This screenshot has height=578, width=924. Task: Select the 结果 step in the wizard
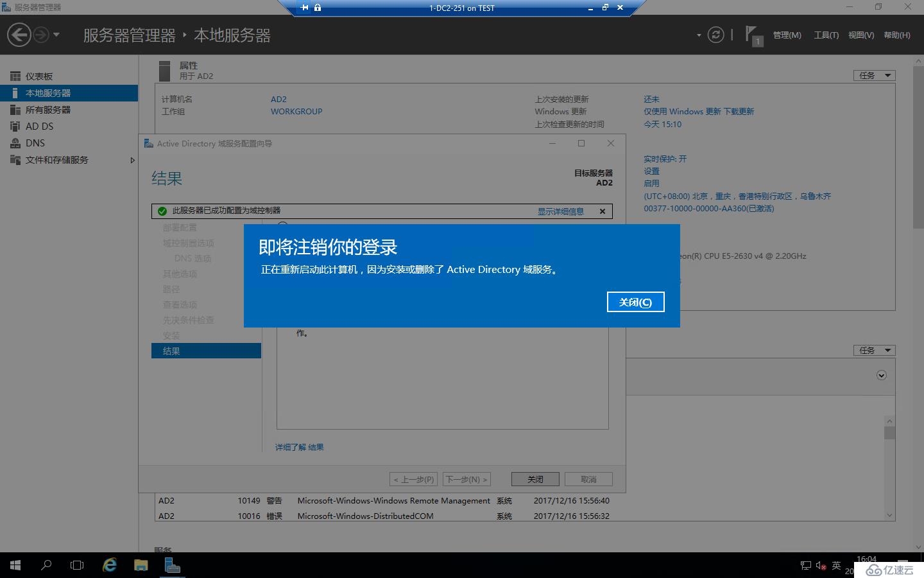tap(206, 351)
